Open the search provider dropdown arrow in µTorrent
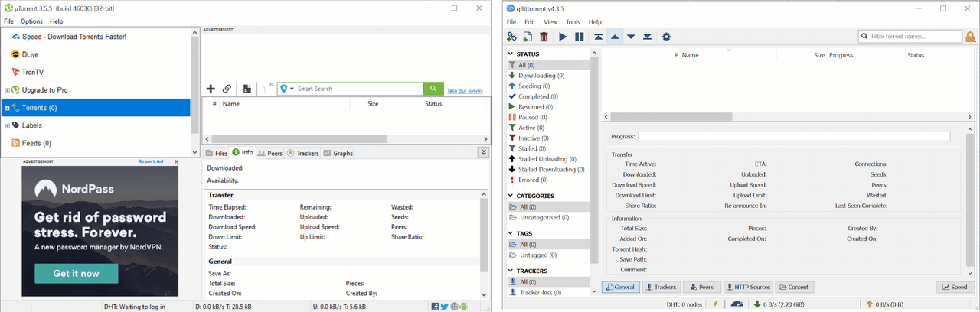This screenshot has height=312, width=980. [x=292, y=89]
